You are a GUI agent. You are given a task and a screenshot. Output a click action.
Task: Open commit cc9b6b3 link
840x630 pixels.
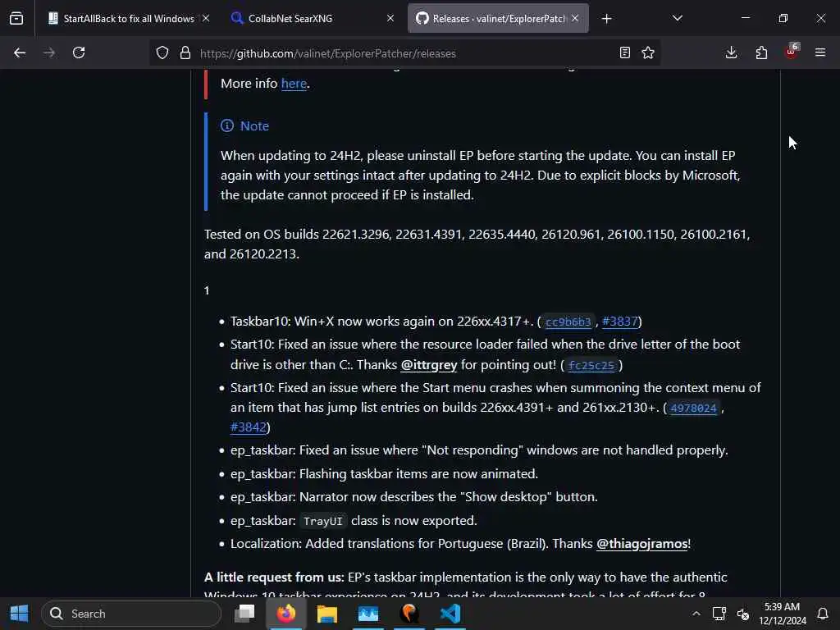click(568, 322)
